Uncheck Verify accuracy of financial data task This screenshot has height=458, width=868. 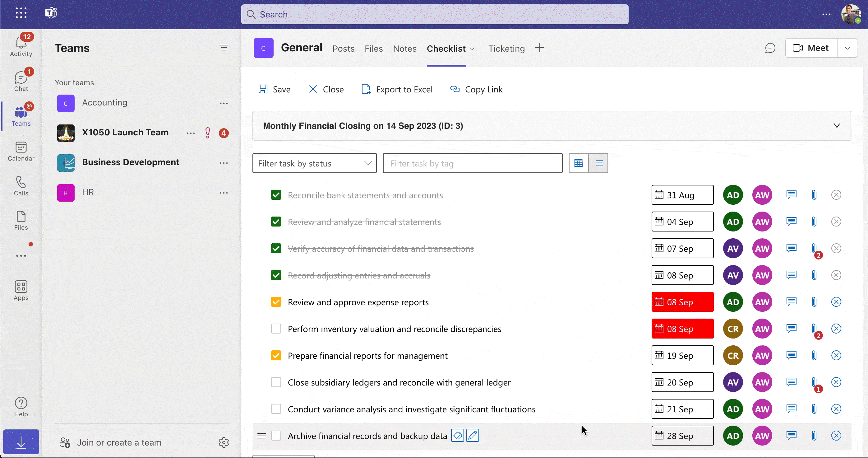coord(276,249)
